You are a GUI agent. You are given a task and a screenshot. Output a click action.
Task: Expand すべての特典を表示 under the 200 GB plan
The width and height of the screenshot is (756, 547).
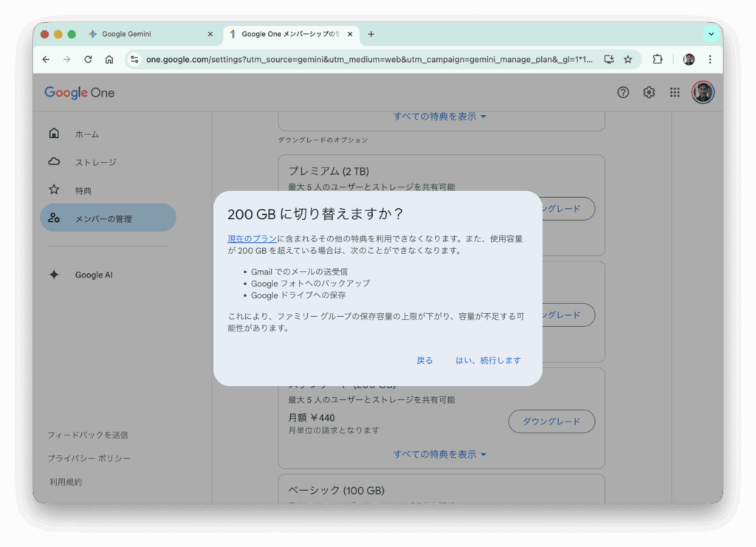point(440,455)
